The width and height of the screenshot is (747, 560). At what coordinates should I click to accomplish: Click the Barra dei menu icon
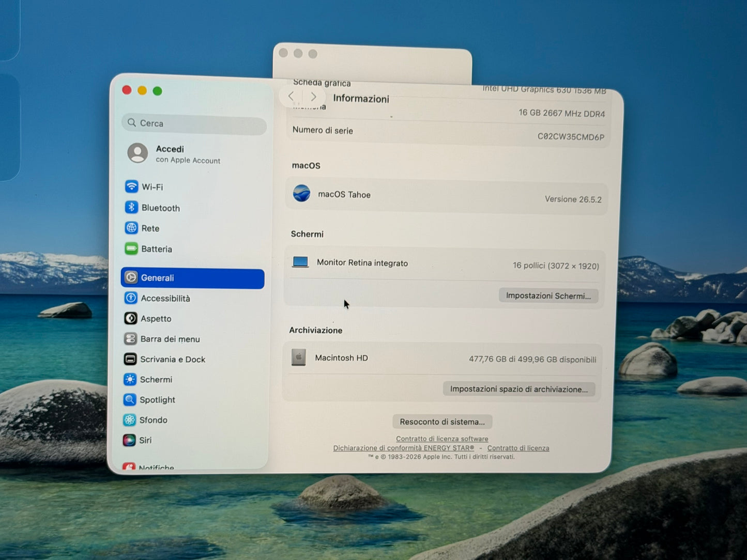tap(130, 339)
